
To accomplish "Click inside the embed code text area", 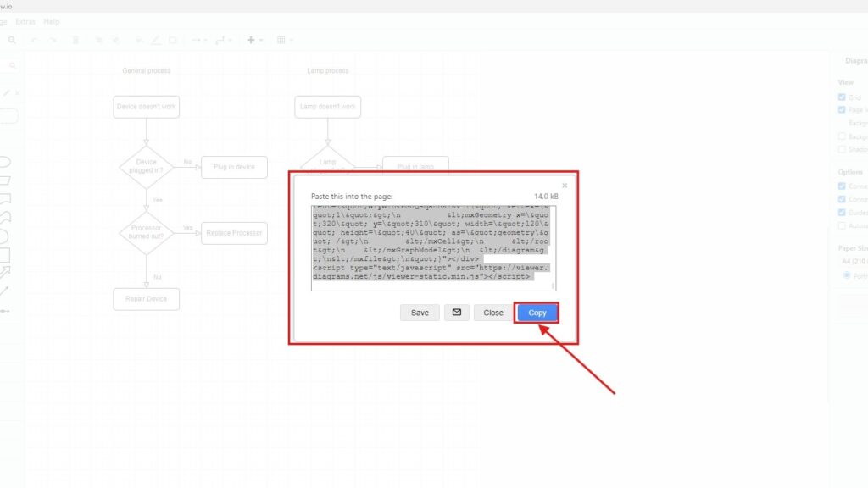I will coord(431,246).
